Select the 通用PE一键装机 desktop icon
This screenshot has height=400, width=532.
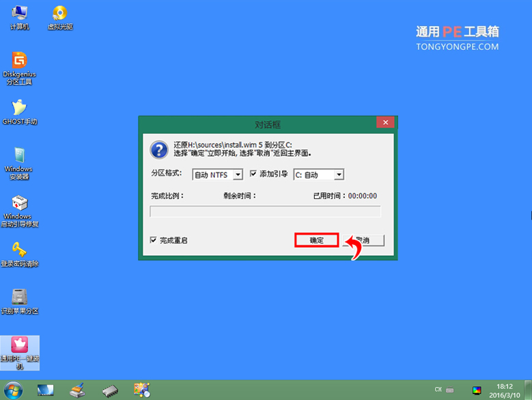click(x=20, y=353)
